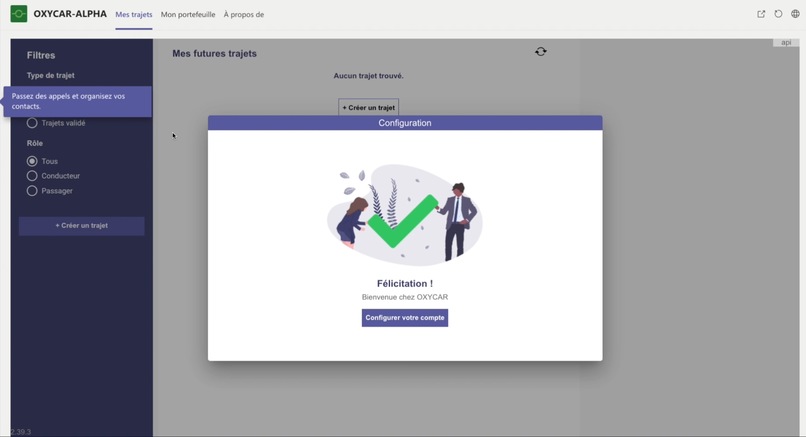This screenshot has height=437, width=806.
Task: Click the checkmark illustration in dialog
Action: pos(405,214)
